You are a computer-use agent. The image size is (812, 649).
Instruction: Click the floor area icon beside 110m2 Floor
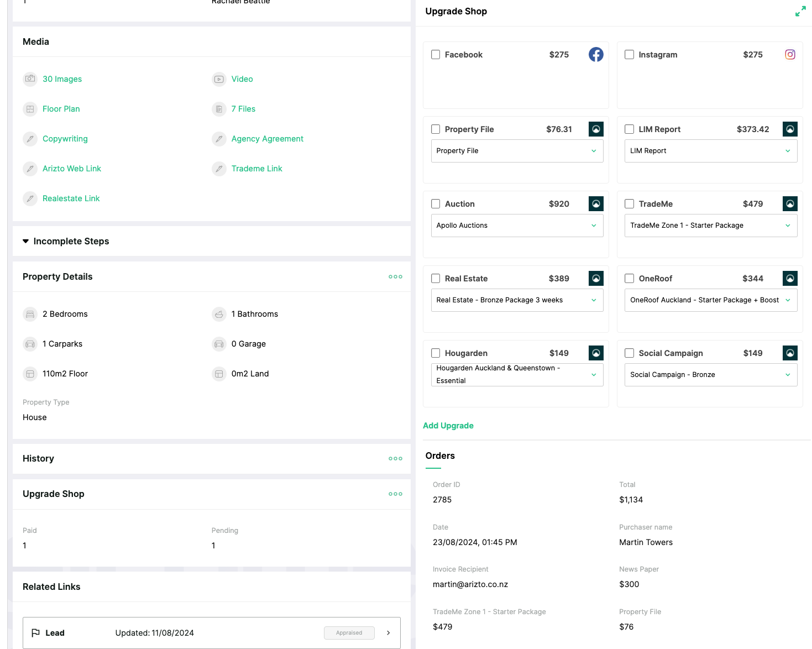[30, 374]
